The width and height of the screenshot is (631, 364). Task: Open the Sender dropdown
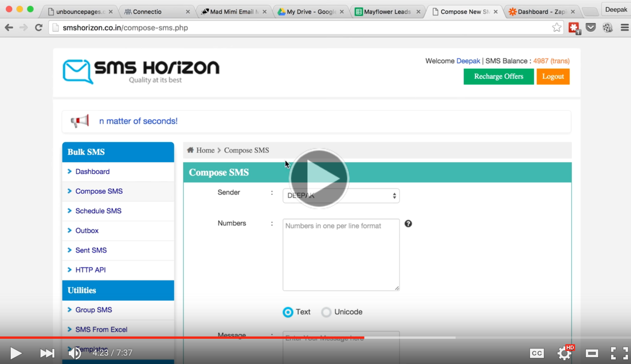point(341,196)
